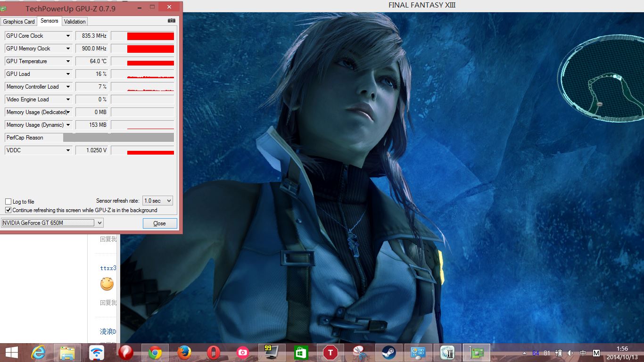The height and width of the screenshot is (362, 644).
Task: Open the red T stop-sign taskbar app
Action: click(330, 353)
